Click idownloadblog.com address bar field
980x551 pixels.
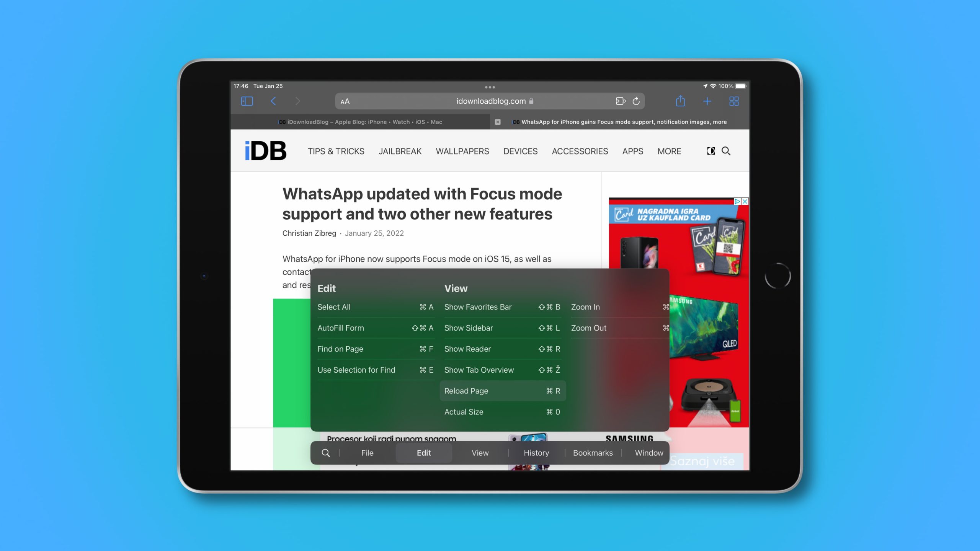coord(489,101)
